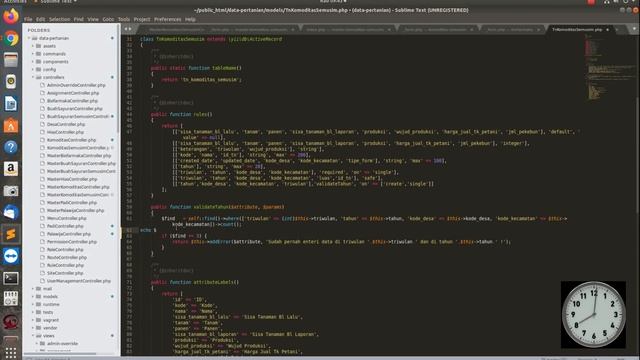Click the analog clock widget
This screenshot has height=360, width=640.
pos(593,314)
